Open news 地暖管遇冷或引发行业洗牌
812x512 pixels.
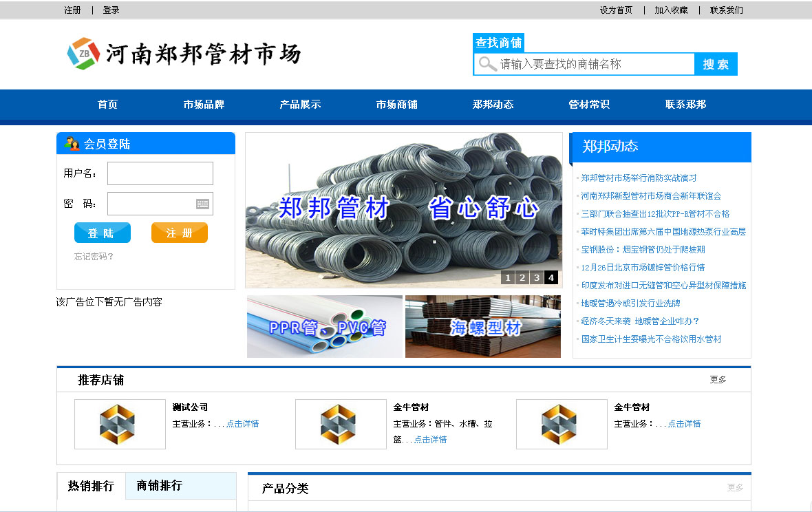pos(630,303)
